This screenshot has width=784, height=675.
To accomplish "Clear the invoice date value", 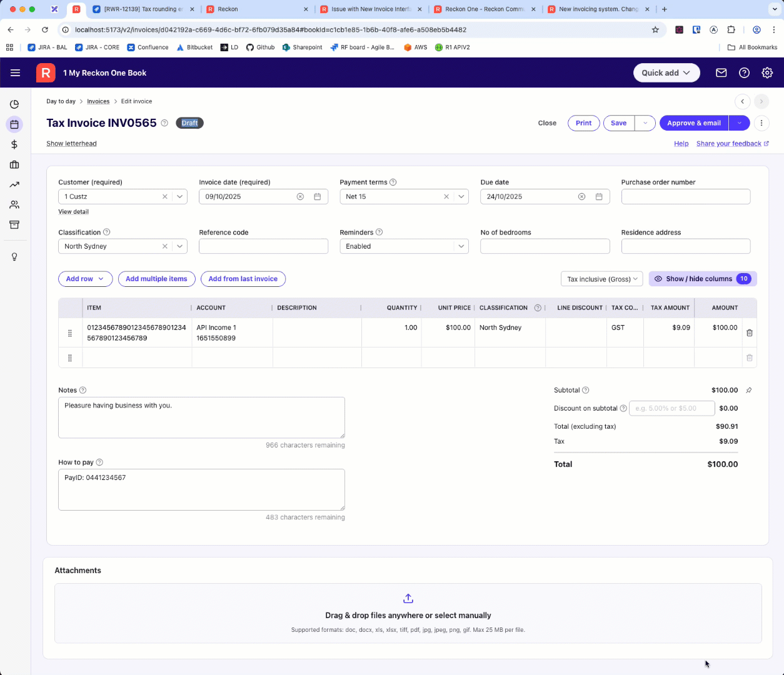I will (300, 196).
